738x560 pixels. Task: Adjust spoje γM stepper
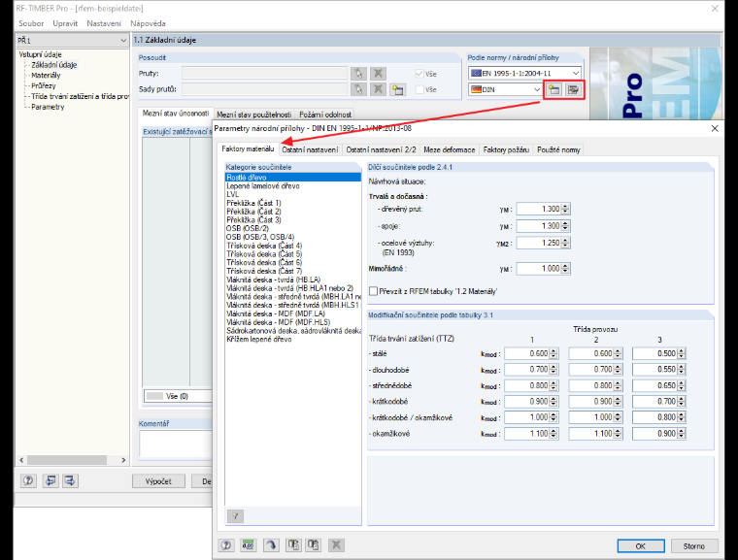click(x=566, y=226)
